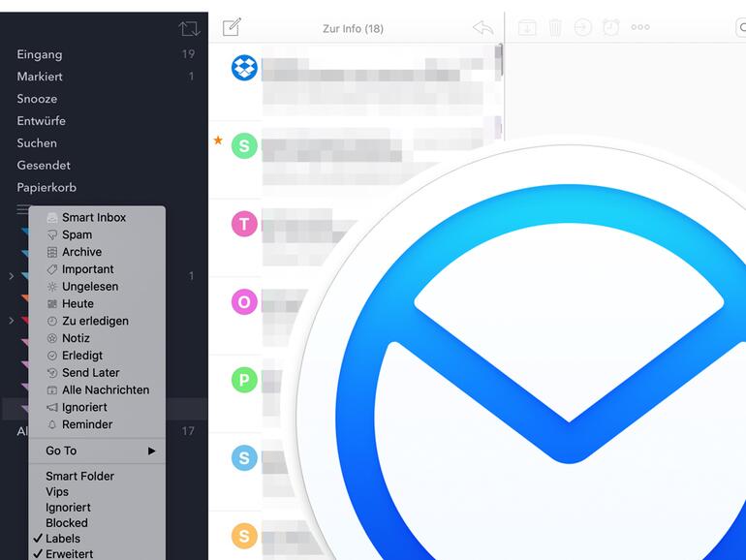Select Smart Folder menu option

tap(97, 477)
